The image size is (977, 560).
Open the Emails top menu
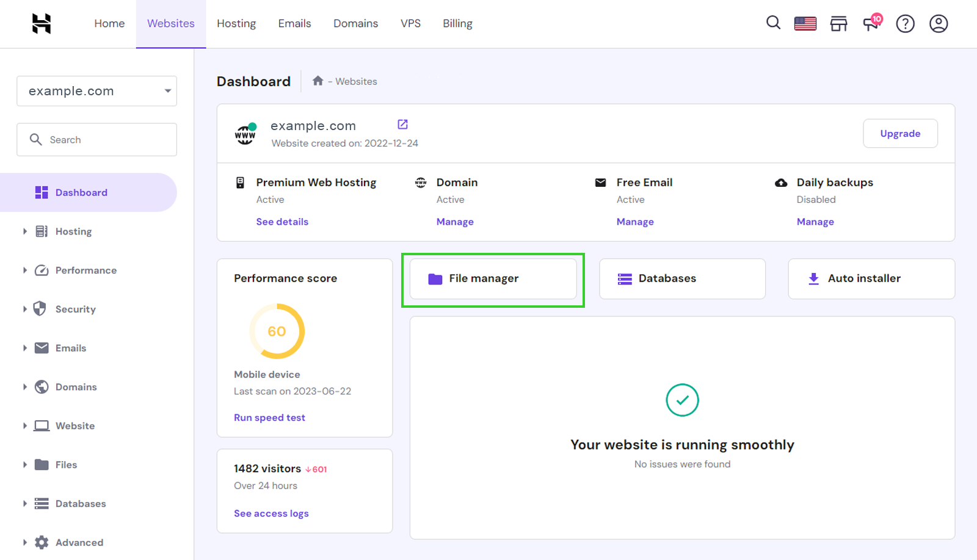(294, 23)
